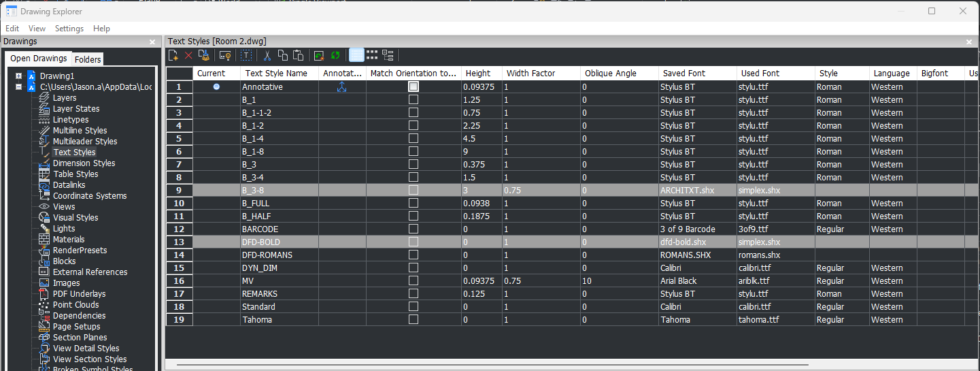Open the Settings menu
The width and height of the screenshot is (980, 371).
click(69, 29)
